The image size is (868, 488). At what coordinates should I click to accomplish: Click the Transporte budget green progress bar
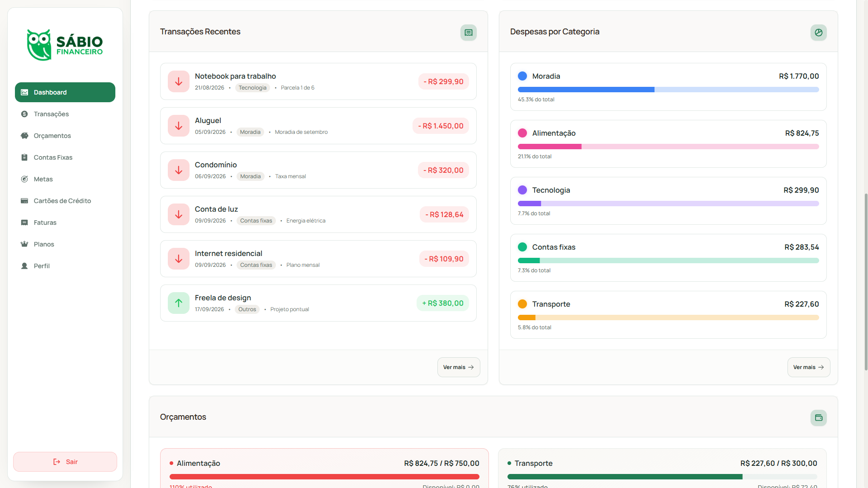point(662,477)
